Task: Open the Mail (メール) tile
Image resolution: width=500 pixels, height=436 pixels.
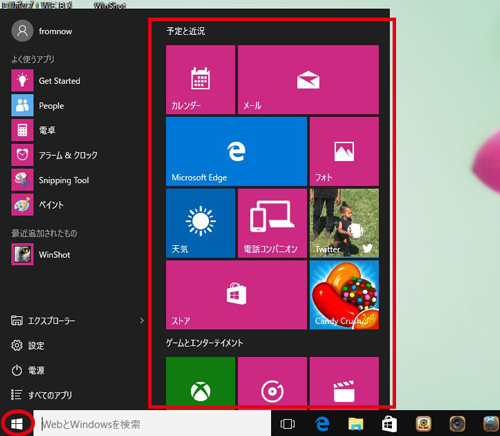Action: click(308, 79)
